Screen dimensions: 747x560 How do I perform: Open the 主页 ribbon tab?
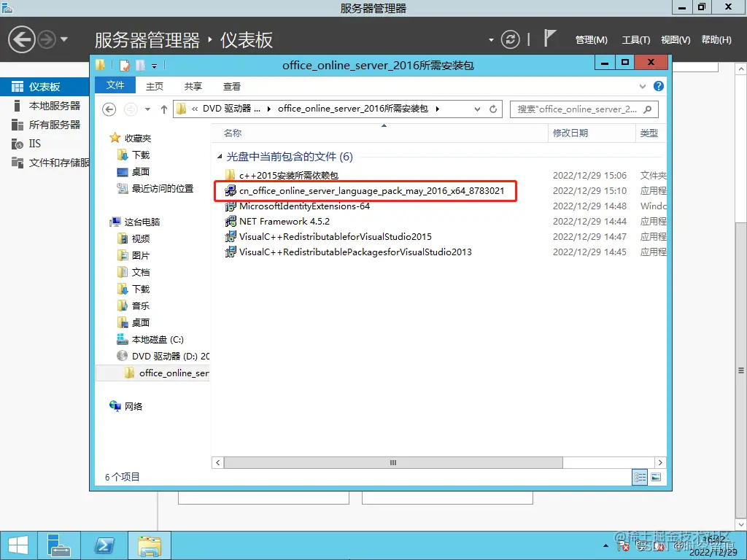pos(155,86)
